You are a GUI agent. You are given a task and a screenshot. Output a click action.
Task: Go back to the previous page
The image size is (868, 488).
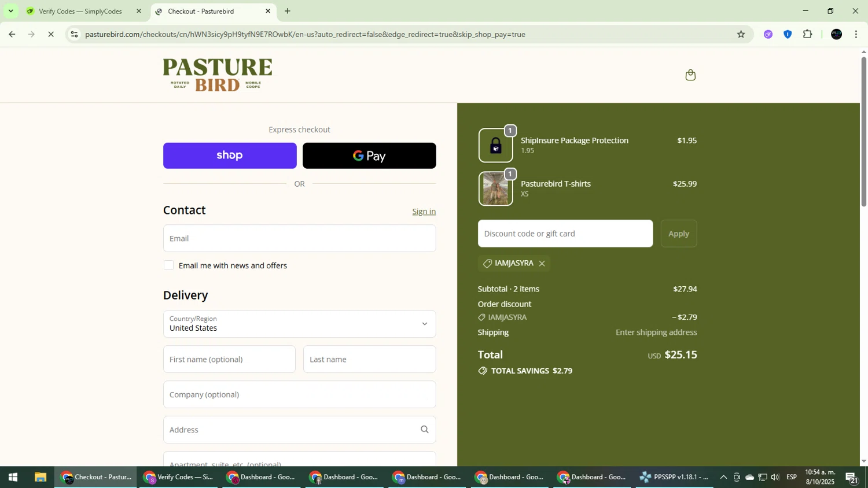click(12, 34)
